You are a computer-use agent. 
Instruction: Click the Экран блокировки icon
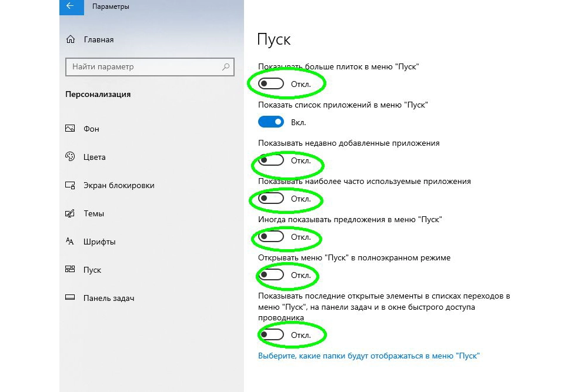(x=70, y=185)
